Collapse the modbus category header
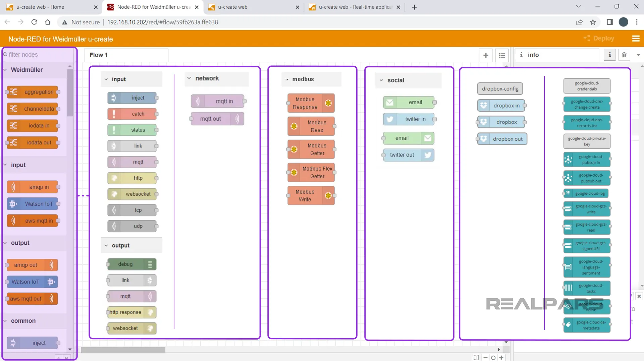Screen dimensions: 644x362 click(312, 79)
